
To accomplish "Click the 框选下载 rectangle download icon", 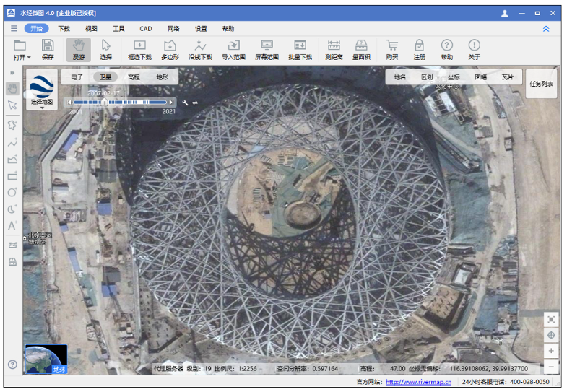I will 140,48.
